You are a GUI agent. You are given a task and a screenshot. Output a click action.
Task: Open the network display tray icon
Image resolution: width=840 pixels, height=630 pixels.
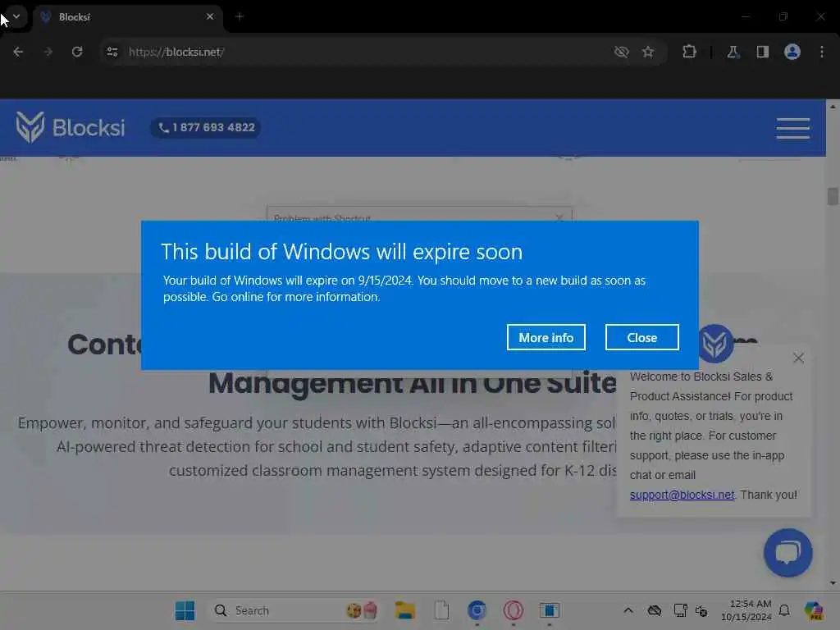680,610
